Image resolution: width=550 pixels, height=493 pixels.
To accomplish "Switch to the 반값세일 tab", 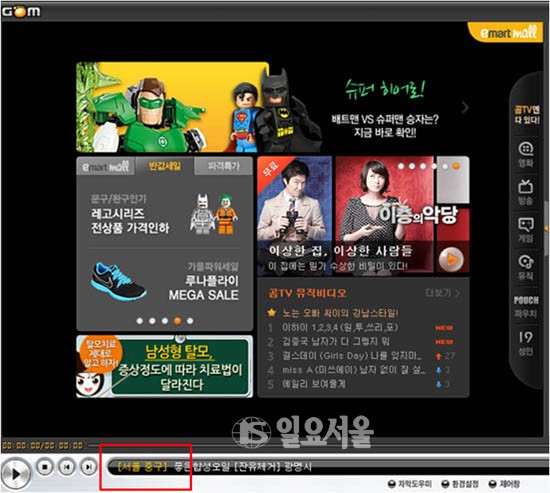I will (x=165, y=166).
